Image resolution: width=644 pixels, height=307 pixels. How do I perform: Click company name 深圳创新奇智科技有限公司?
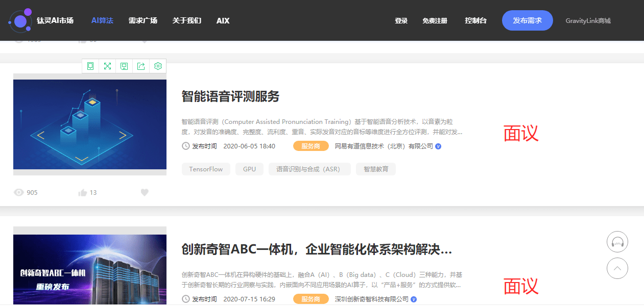click(372, 299)
